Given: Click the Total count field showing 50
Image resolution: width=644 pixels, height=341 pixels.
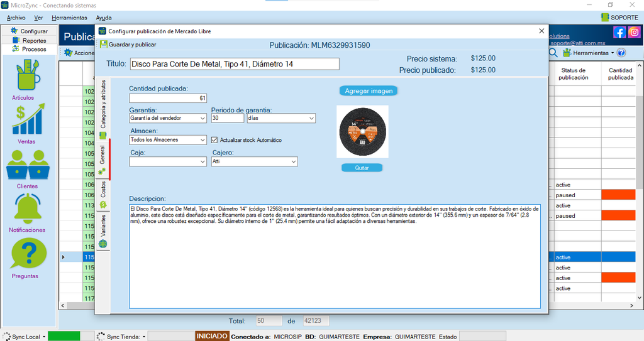Looking at the screenshot, I should 269,321.
